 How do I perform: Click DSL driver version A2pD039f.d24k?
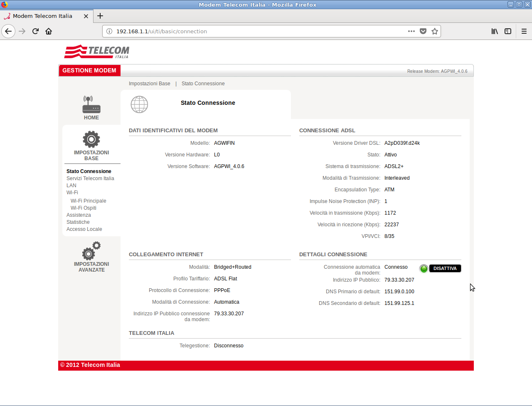402,143
